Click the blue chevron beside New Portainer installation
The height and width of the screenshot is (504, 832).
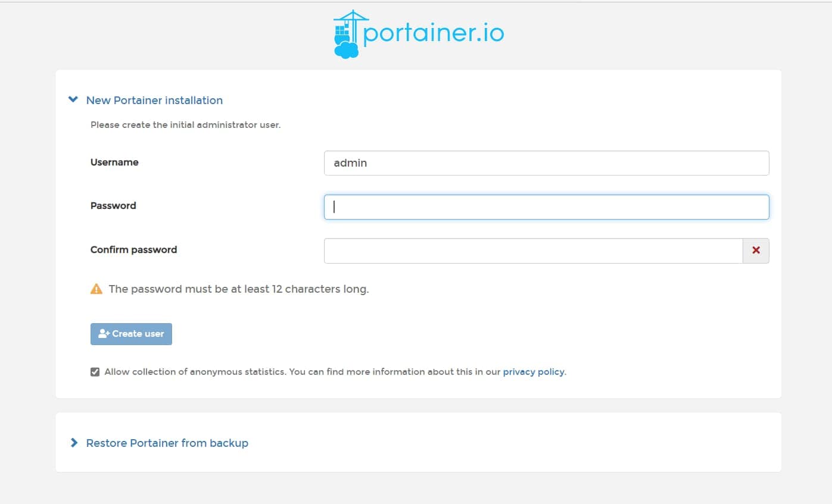[73, 99]
